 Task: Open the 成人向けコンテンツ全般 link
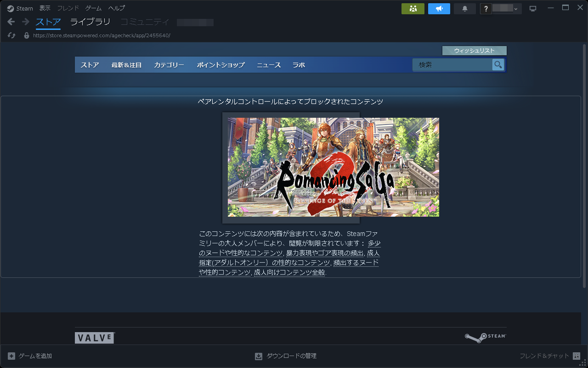point(289,272)
